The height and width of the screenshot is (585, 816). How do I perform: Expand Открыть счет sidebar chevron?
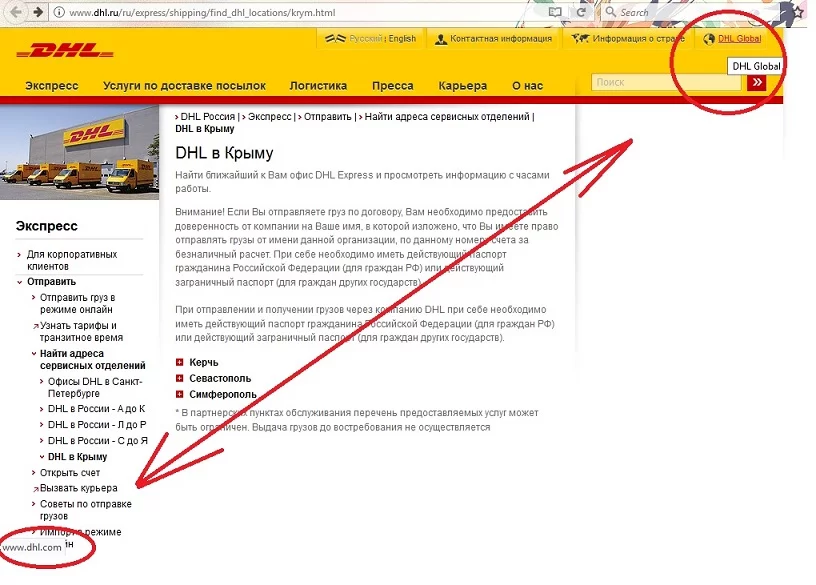point(34,473)
